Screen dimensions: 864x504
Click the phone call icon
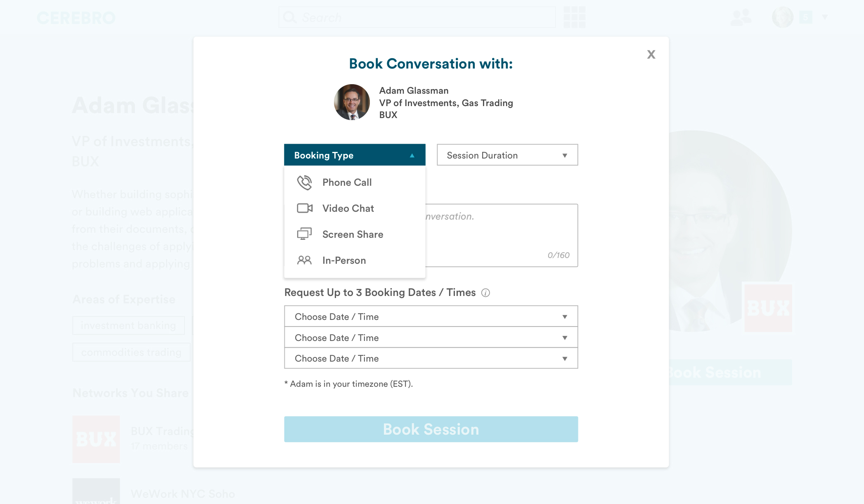304,182
